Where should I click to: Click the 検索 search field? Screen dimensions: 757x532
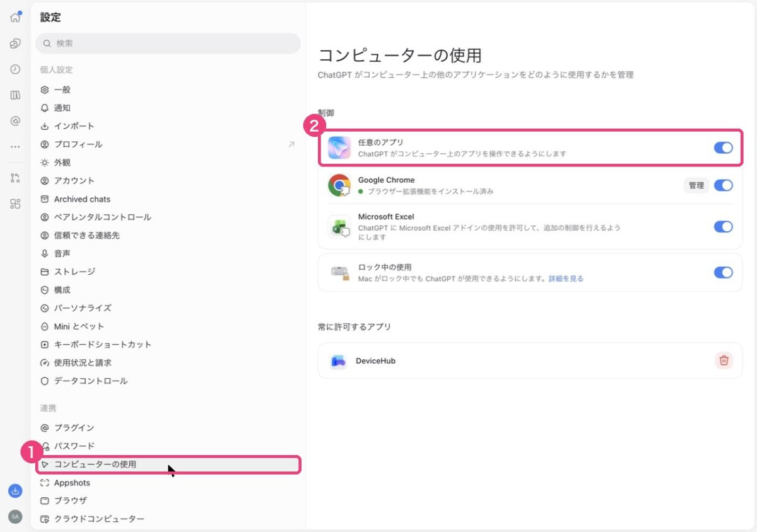pyautogui.click(x=168, y=43)
